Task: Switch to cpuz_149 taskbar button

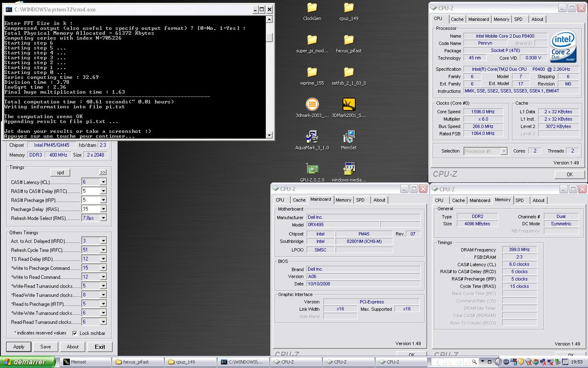Action: tap(191, 362)
